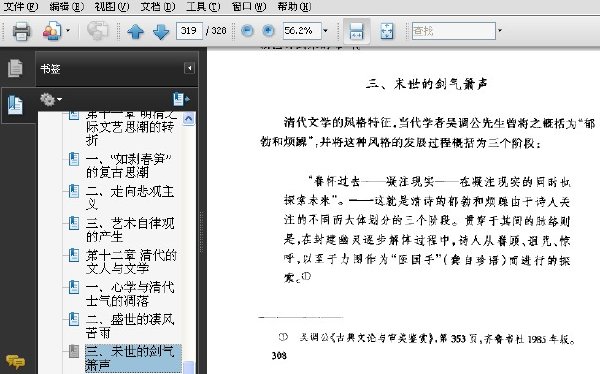600x374 pixels.
Task: Click footnote marker ① after 探索
Action: click(x=307, y=276)
